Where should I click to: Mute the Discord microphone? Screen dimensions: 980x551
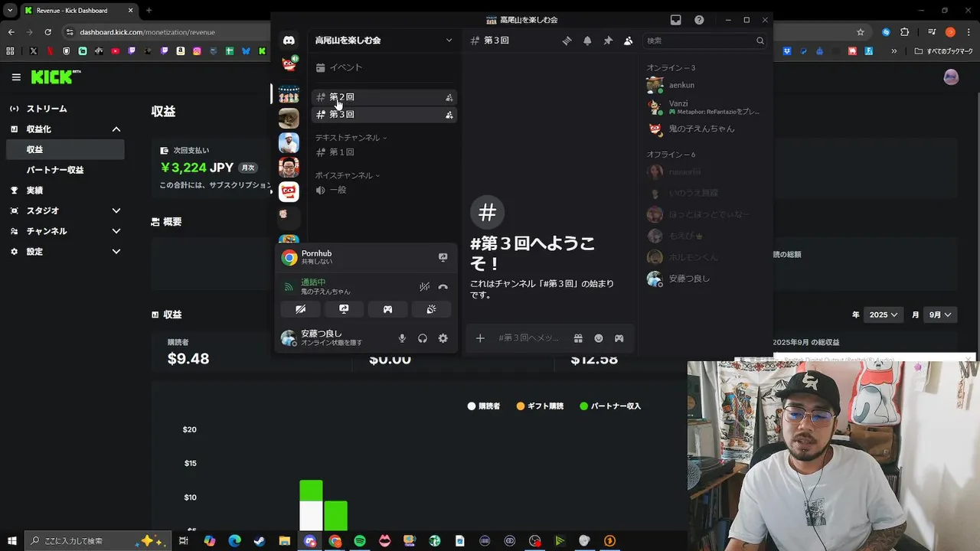click(402, 338)
